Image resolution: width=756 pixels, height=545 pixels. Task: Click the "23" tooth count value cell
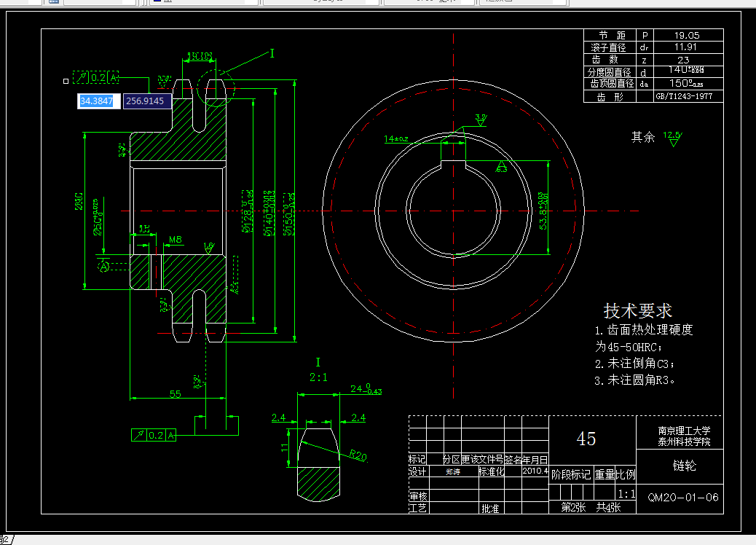688,60
